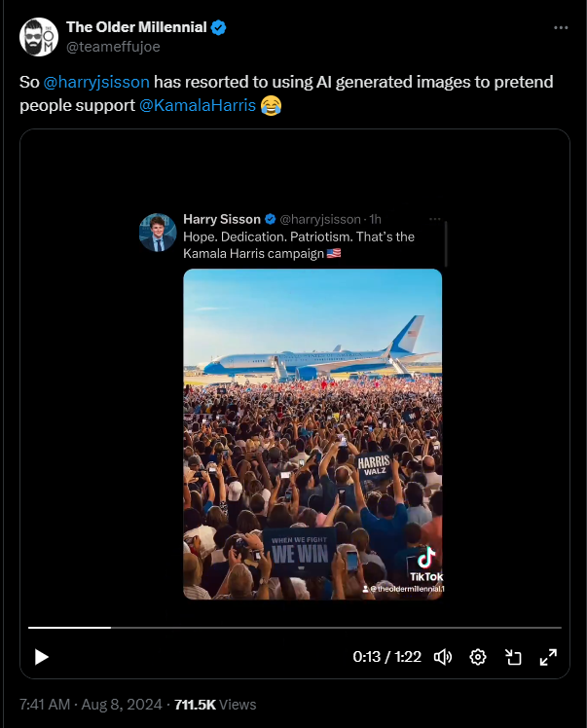This screenshot has width=587, height=728.
Task: Play the video with the play button
Action: coord(41,657)
